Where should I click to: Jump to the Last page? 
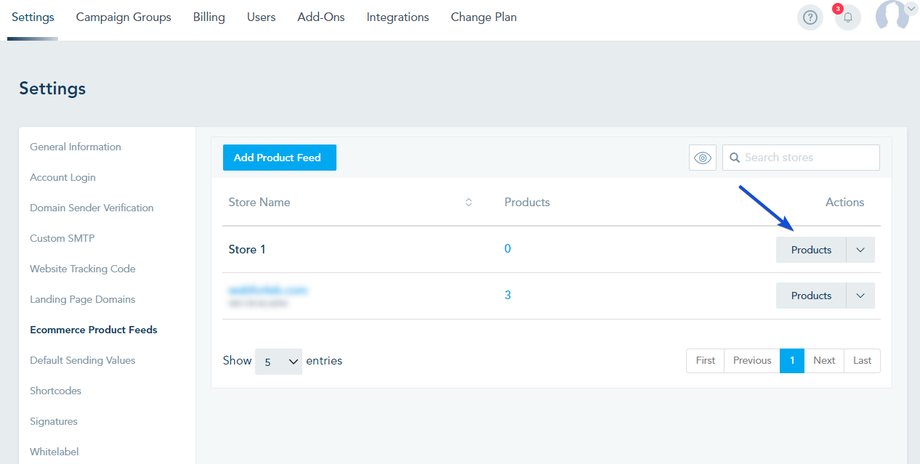[x=862, y=361]
